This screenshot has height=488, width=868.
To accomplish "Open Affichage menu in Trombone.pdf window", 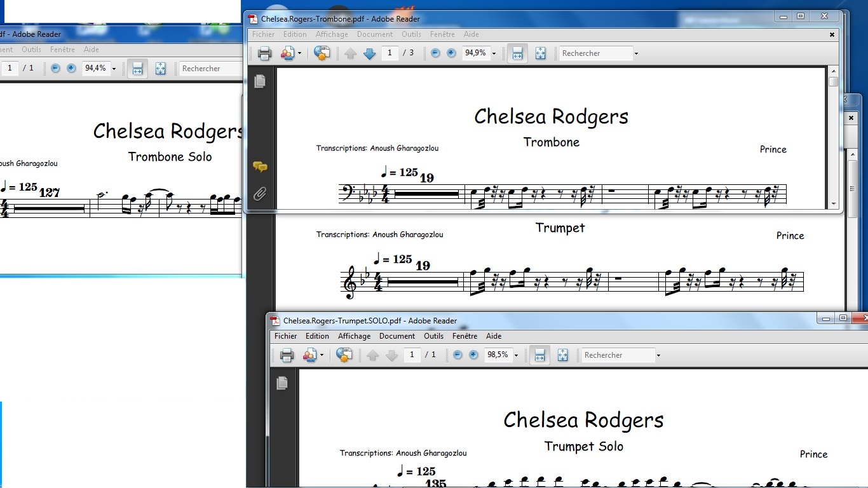I will [332, 34].
